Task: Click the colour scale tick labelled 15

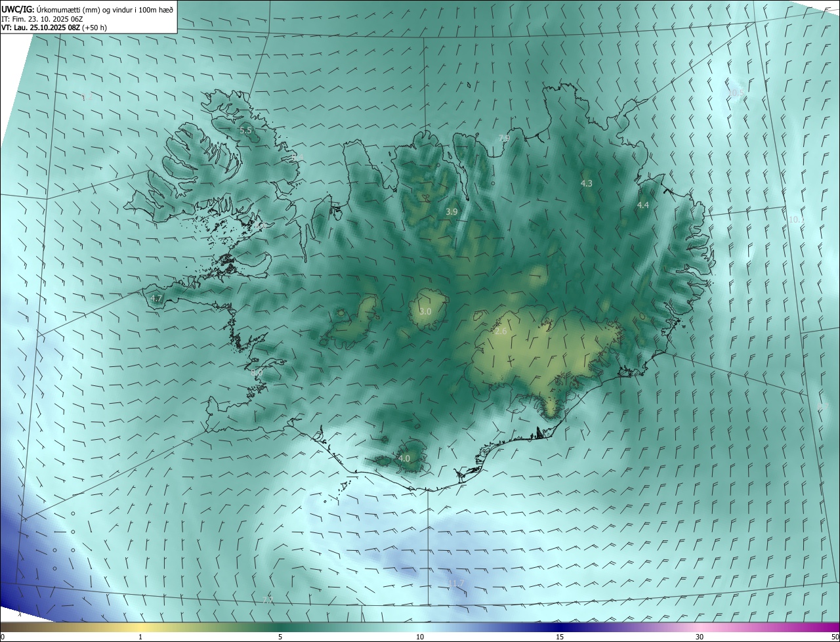Action: (x=560, y=637)
